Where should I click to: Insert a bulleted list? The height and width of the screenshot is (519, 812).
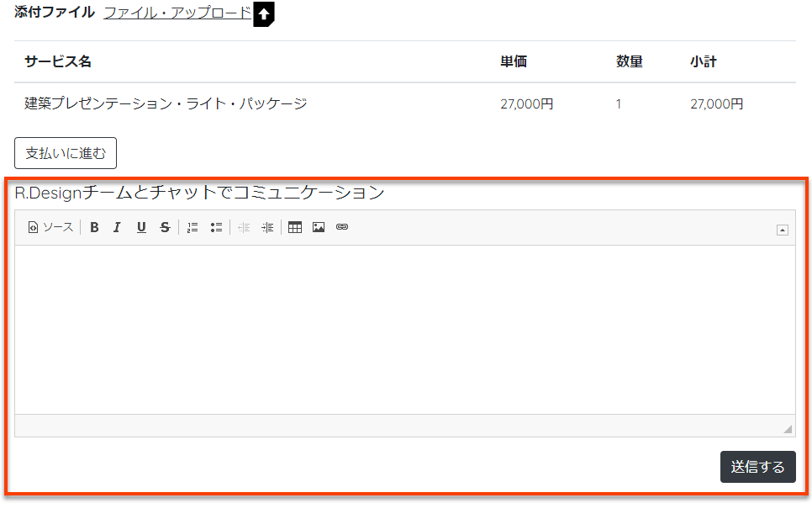click(x=216, y=227)
